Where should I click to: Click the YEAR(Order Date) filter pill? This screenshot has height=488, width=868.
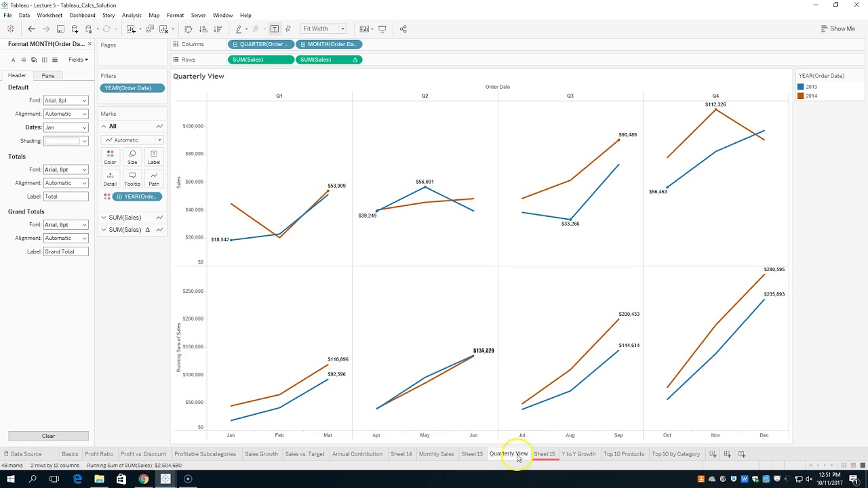coord(132,88)
